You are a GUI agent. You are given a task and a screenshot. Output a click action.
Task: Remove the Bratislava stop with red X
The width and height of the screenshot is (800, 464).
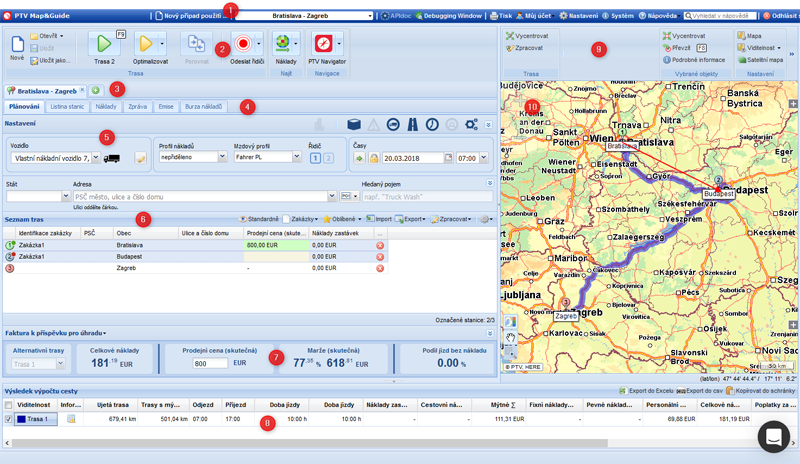click(x=380, y=246)
